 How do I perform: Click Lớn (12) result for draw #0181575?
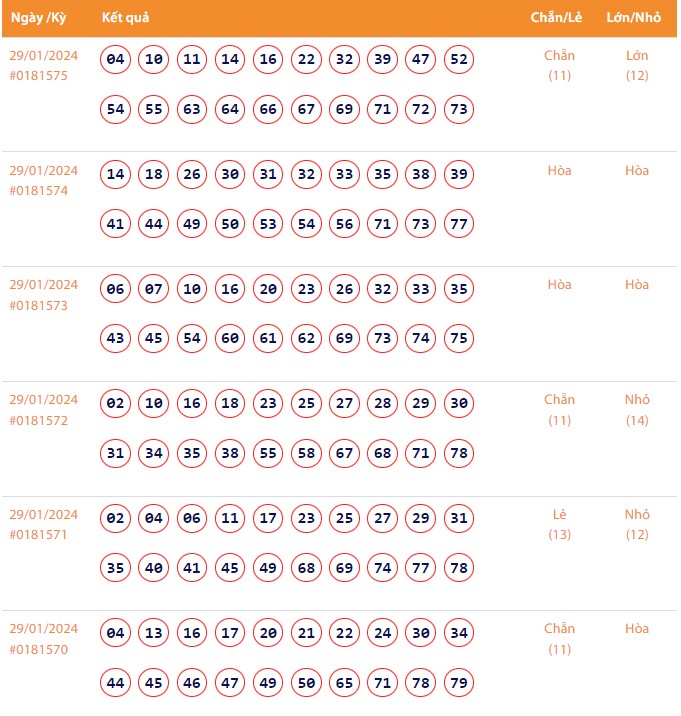(x=637, y=65)
